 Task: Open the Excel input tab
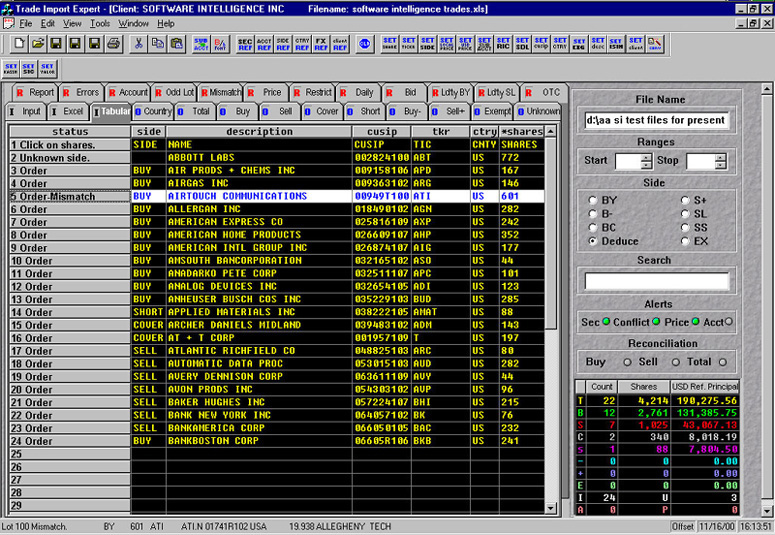point(67,111)
